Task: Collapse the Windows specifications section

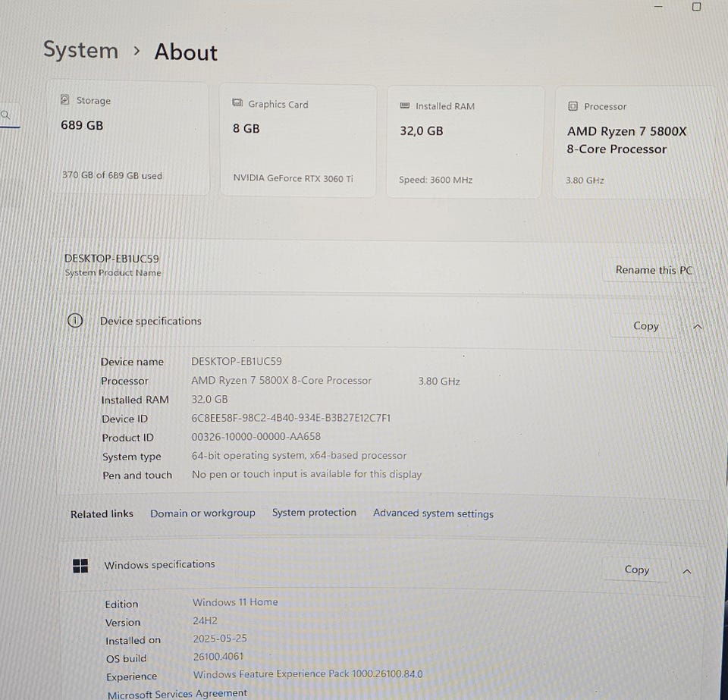Action: (x=687, y=571)
